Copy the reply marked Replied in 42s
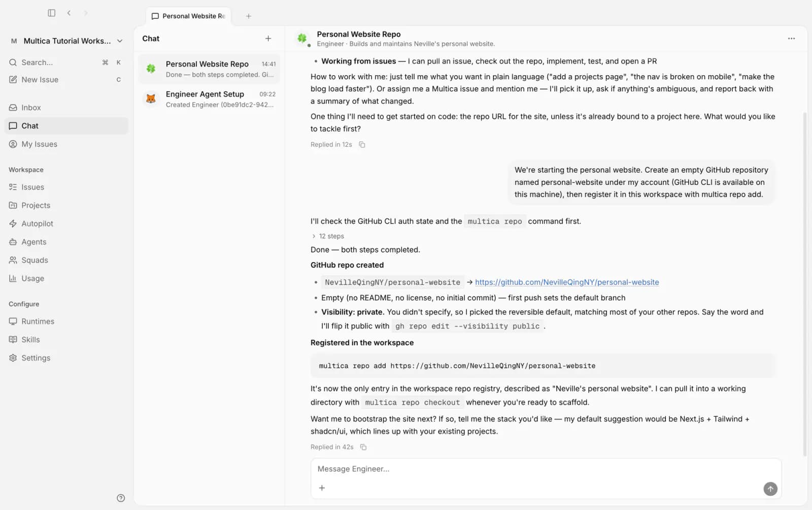Viewport: 812px width, 510px height. click(x=363, y=448)
